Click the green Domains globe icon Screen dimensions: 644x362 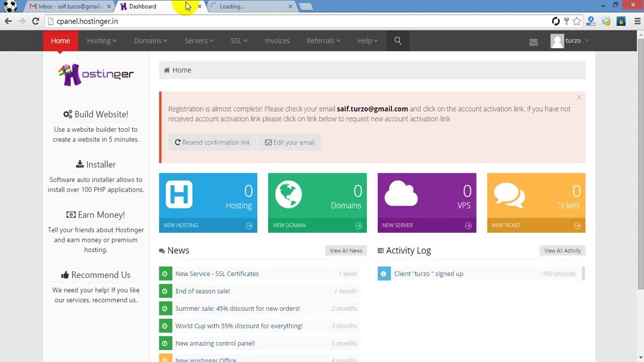point(288,195)
